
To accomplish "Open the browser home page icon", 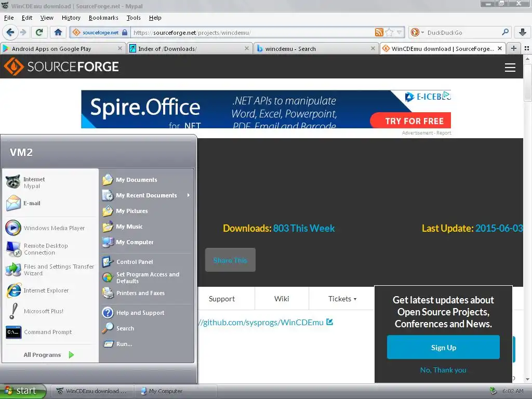I will (58, 32).
